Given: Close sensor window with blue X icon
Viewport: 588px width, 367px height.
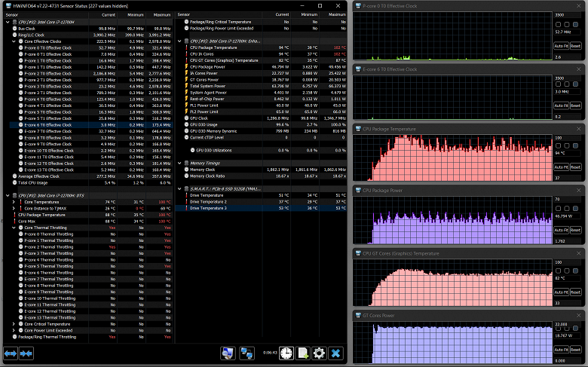Looking at the screenshot, I should (x=336, y=353).
